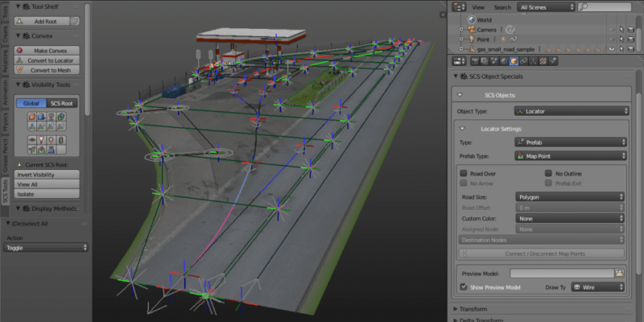
Task: Open the Road Size Polygon dropdown
Action: click(570, 196)
